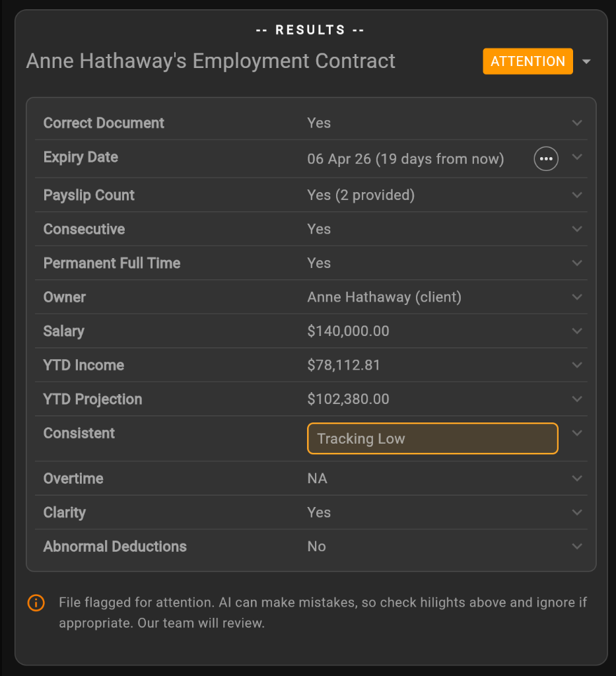Click the $140,000.00 Salary value
The image size is (616, 676).
pos(348,331)
